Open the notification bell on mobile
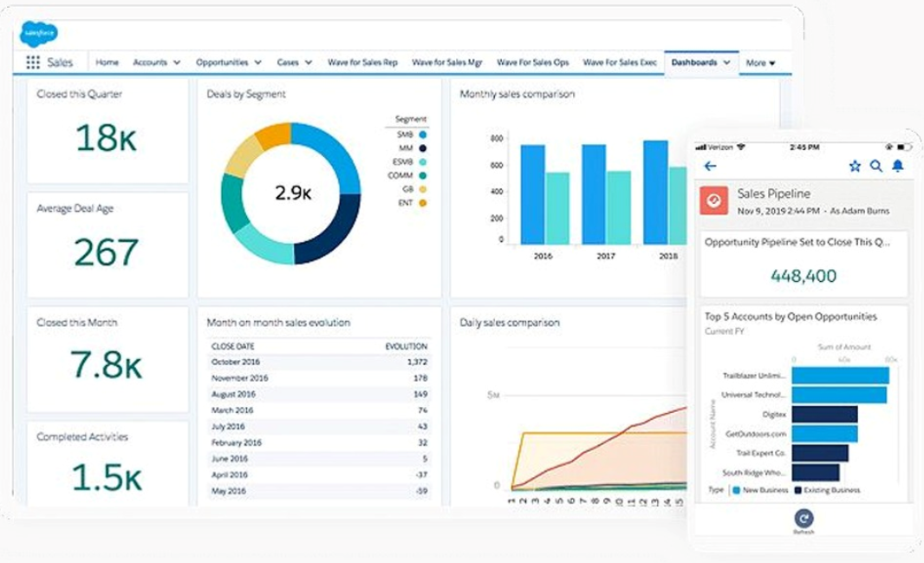The image size is (924, 563). click(897, 166)
